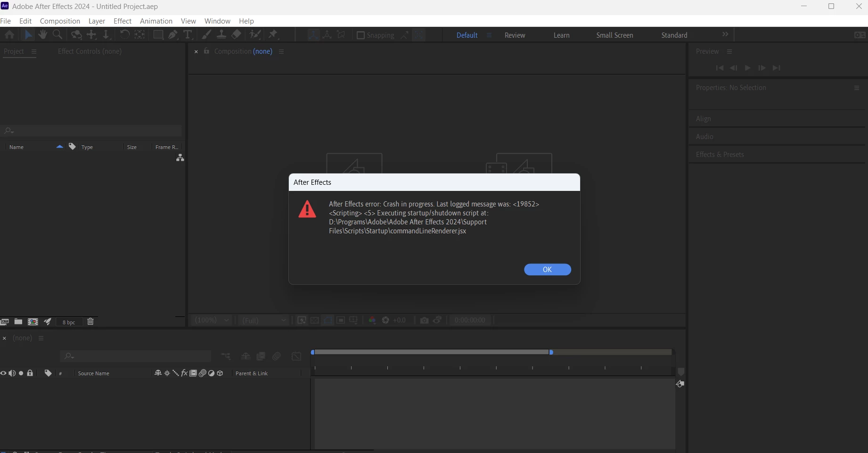Click the blue right handle of time navigator
Screen dimensions: 868x453
coord(551,352)
